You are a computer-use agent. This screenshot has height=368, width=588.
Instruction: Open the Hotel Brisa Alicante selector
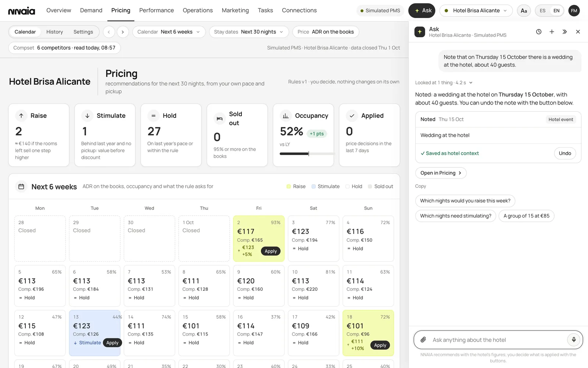tap(476, 11)
